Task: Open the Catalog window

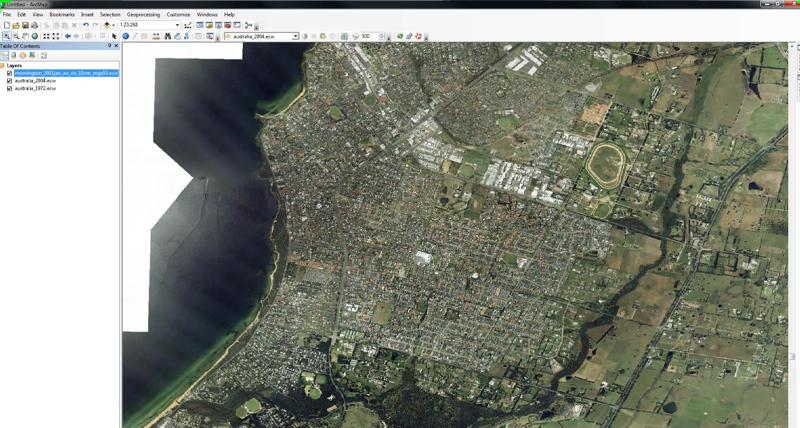Action: 209,25
